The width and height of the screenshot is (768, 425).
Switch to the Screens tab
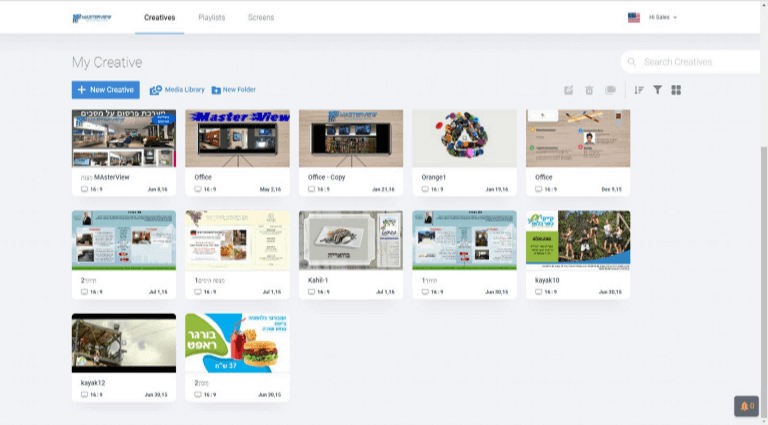click(261, 17)
